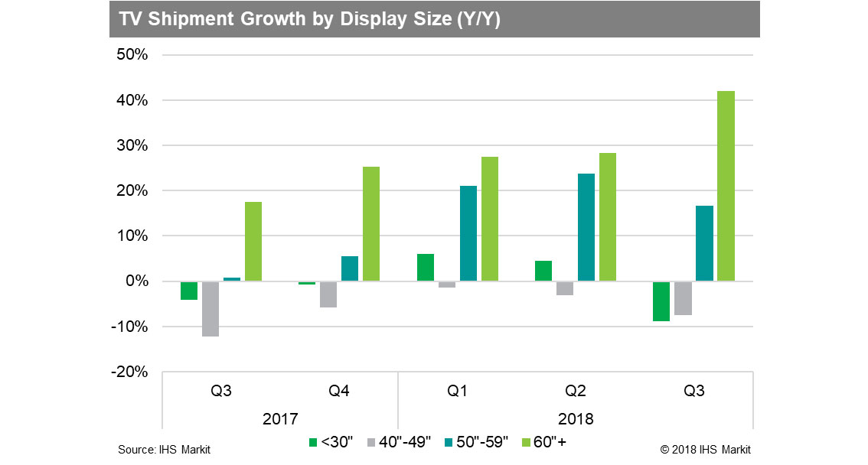Viewport: 868px width, 465px height.
Task: Click the light green 60"+ legend swatch
Action: [x=526, y=442]
